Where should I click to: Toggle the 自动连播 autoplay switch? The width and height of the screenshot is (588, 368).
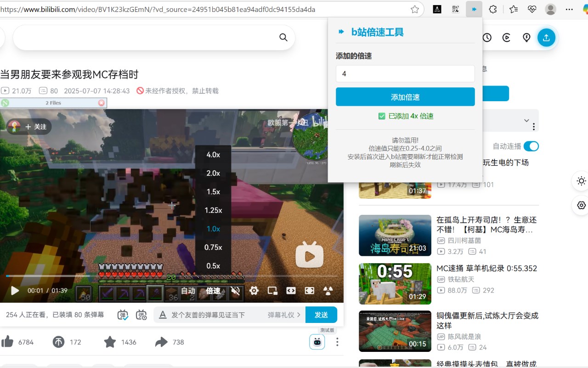coord(531,146)
